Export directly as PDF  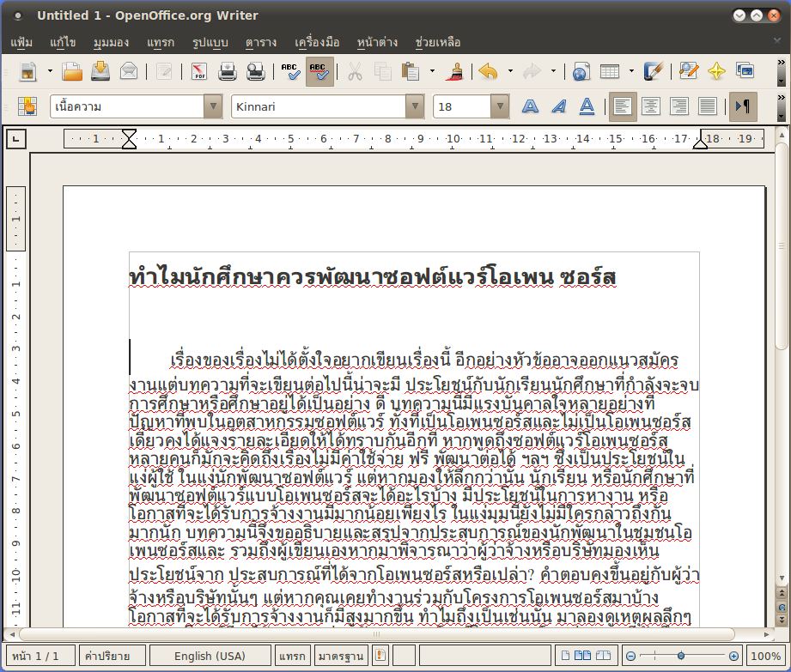tap(199, 71)
